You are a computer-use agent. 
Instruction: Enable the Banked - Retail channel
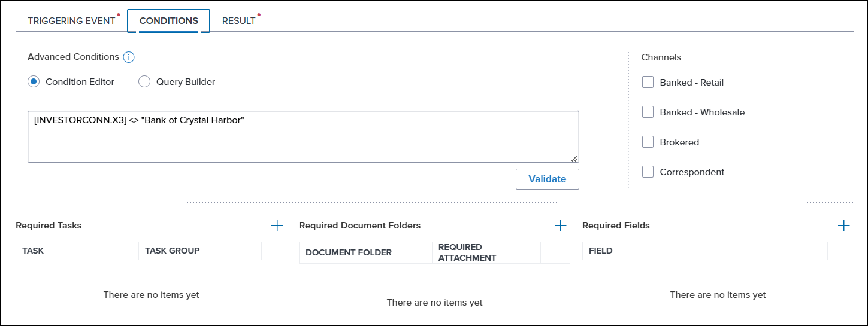tap(648, 83)
